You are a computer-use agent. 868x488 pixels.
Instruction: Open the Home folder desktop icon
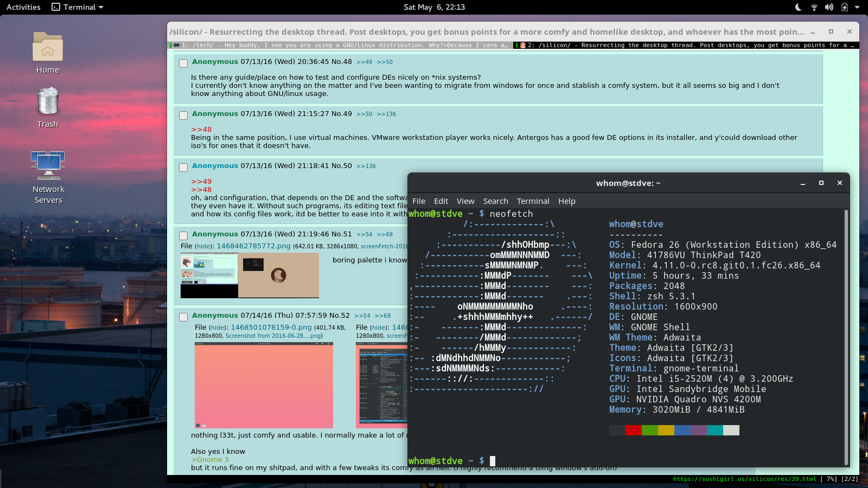48,49
